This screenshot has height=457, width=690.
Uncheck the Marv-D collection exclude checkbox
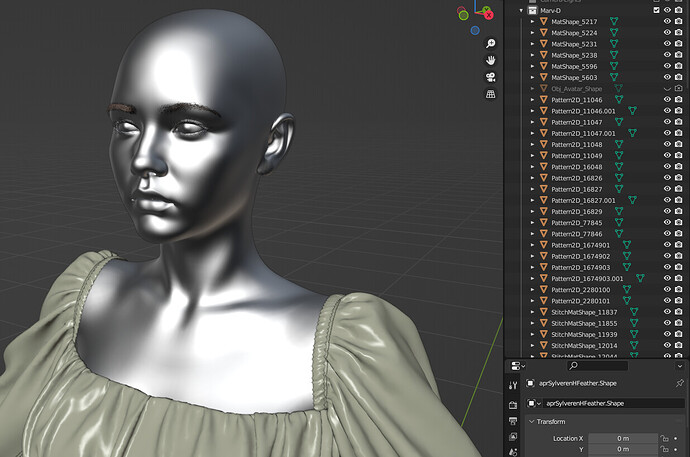(657, 10)
